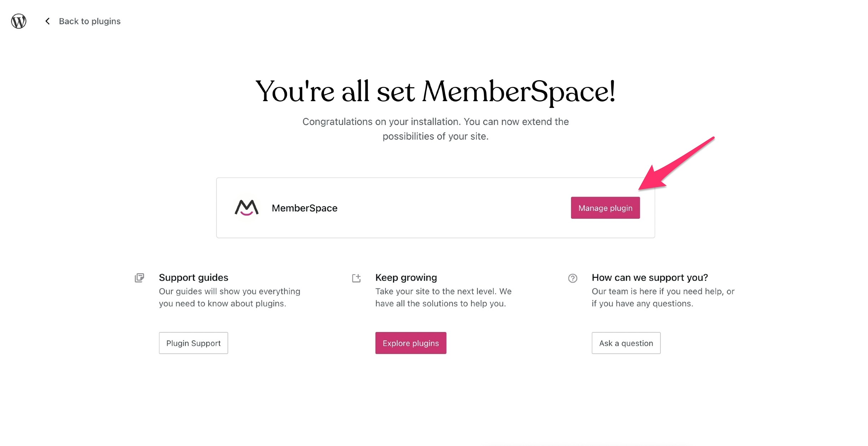Select the installed MemberSpace plugin card
868x446 pixels.
(x=435, y=208)
